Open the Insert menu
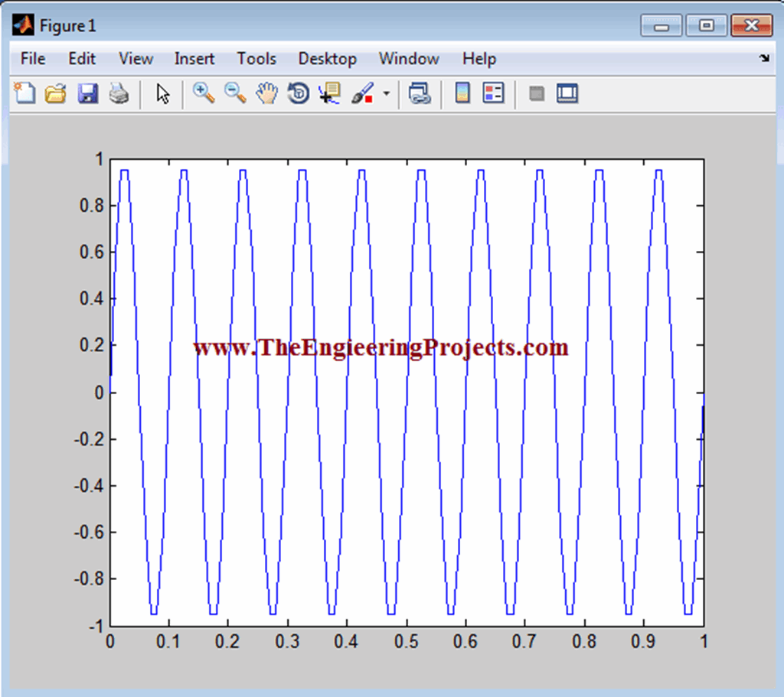 (x=194, y=58)
